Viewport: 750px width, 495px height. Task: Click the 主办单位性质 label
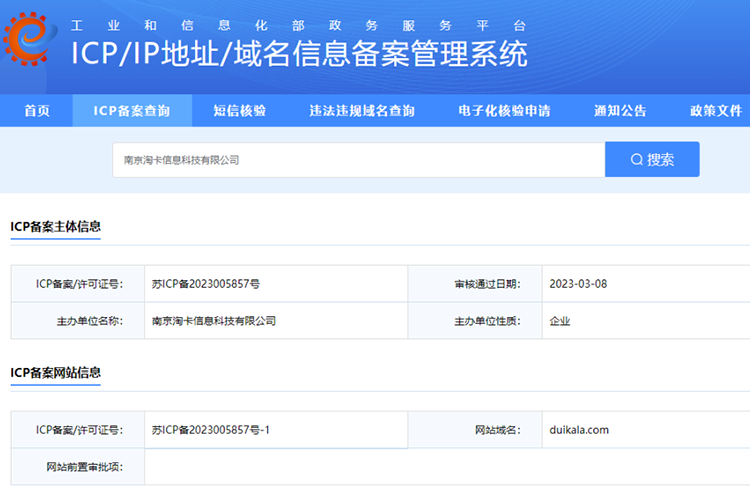(x=487, y=321)
